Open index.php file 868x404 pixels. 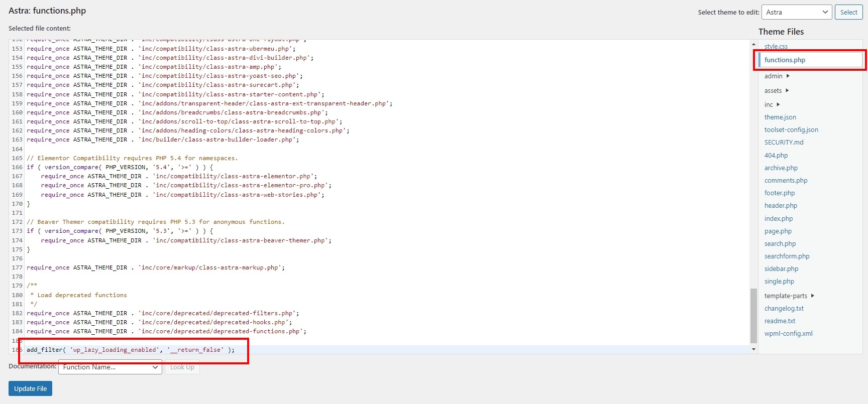point(779,218)
